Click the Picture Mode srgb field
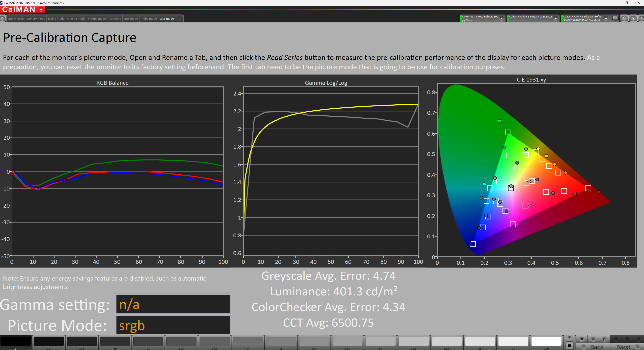 173,325
